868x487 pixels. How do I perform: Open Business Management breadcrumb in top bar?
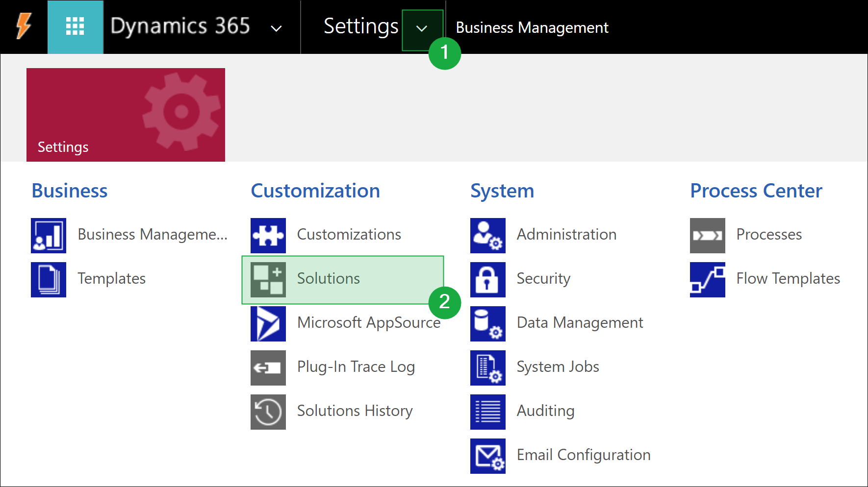point(532,28)
